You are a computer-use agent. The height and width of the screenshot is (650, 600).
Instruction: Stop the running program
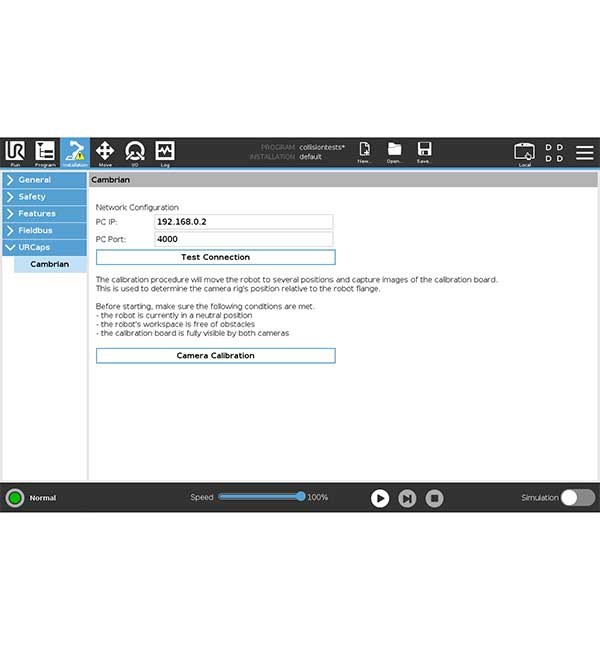(435, 498)
